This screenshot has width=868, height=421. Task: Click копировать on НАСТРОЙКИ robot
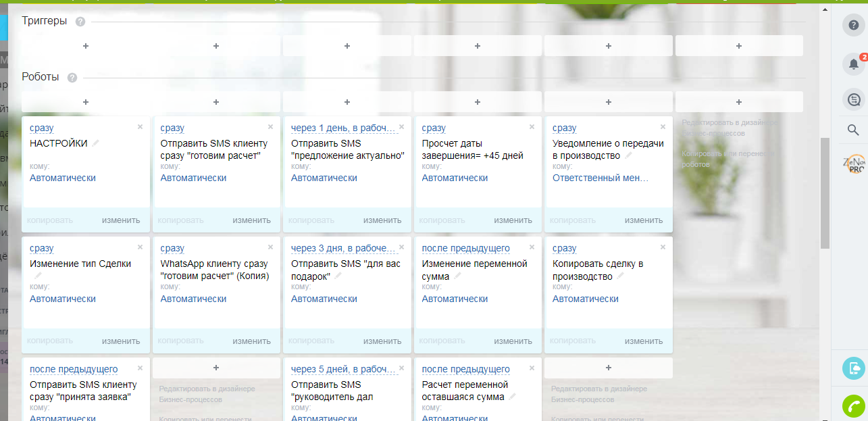click(x=50, y=220)
